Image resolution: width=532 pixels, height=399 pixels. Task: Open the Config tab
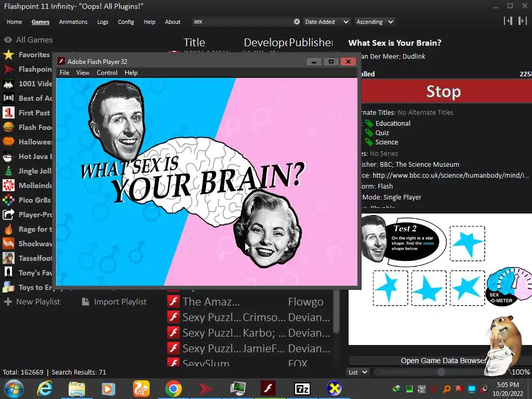click(x=126, y=22)
